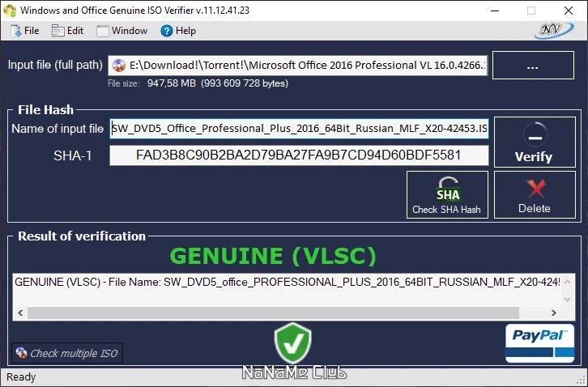588x387 pixels.
Task: Click the Verify button
Action: pyautogui.click(x=535, y=142)
